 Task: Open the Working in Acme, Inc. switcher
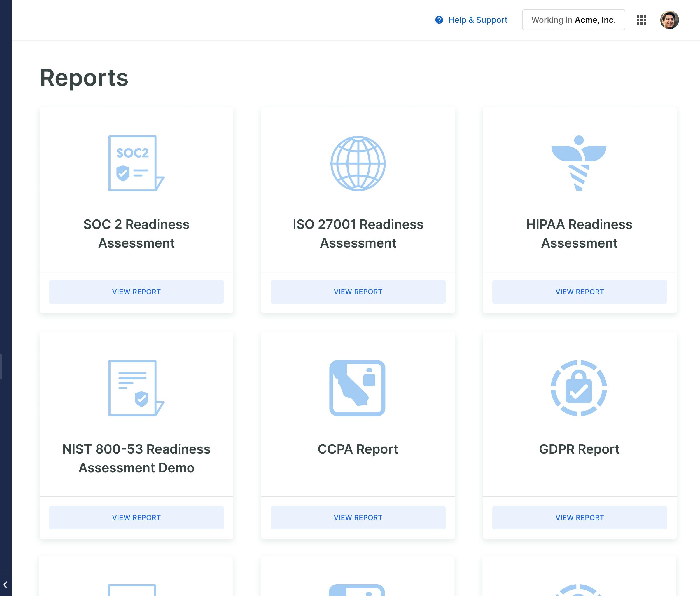coord(573,20)
